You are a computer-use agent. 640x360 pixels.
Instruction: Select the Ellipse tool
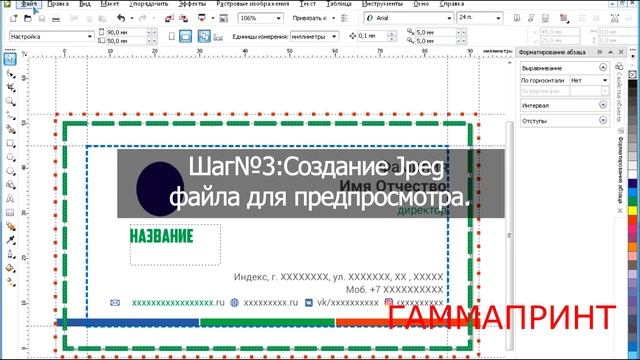[x=11, y=157]
